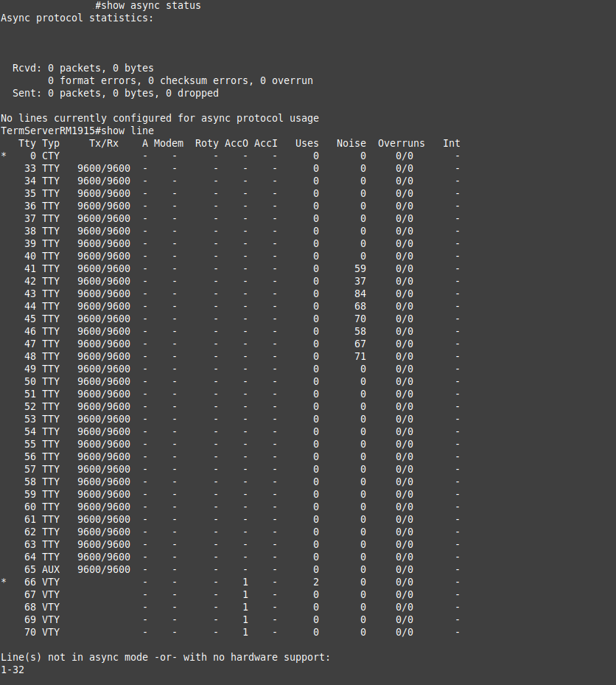Click the 'Roty' column header
Viewport: 616px width, 685px height.
pos(207,144)
